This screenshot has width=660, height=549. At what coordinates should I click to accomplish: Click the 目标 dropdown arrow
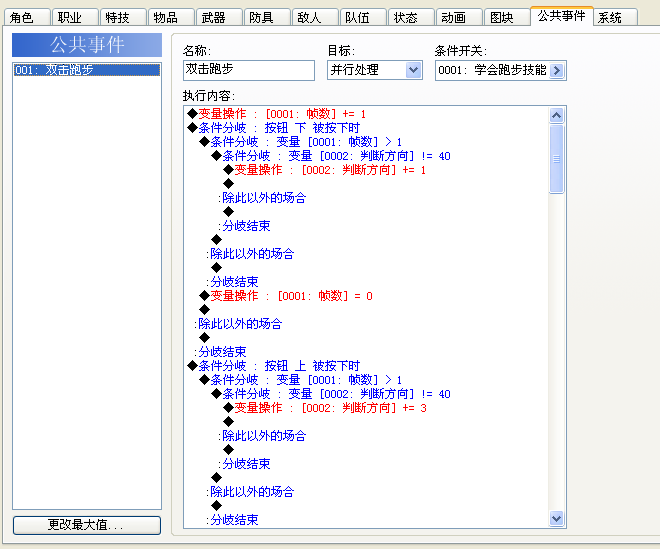point(413,70)
